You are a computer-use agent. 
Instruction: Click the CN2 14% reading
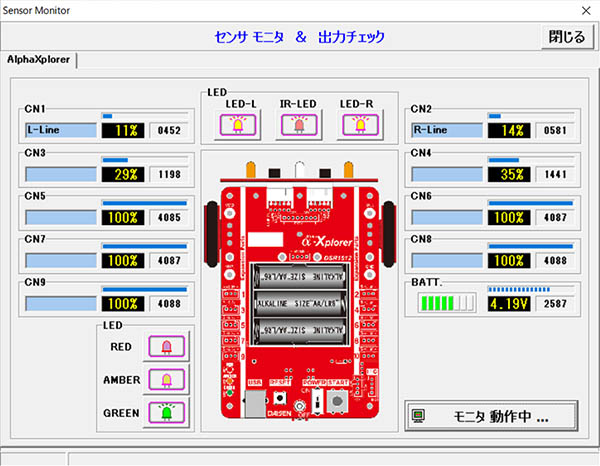click(x=509, y=130)
